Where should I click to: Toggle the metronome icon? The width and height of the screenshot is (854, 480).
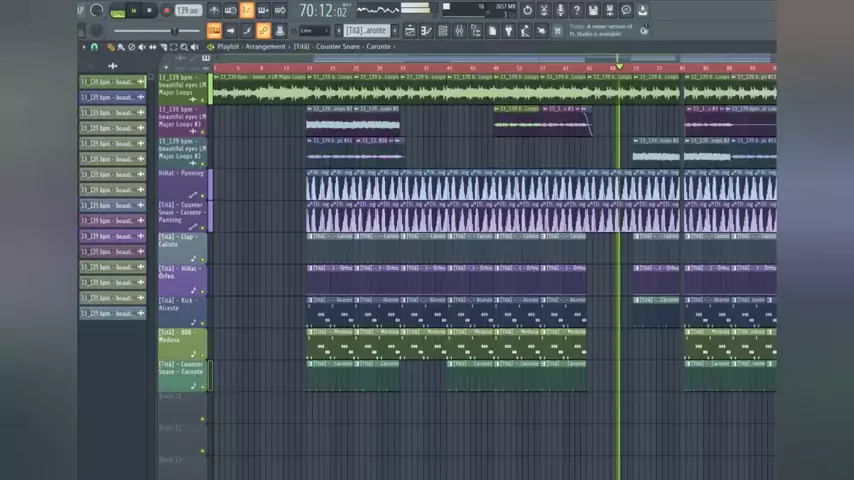pyautogui.click(x=214, y=10)
